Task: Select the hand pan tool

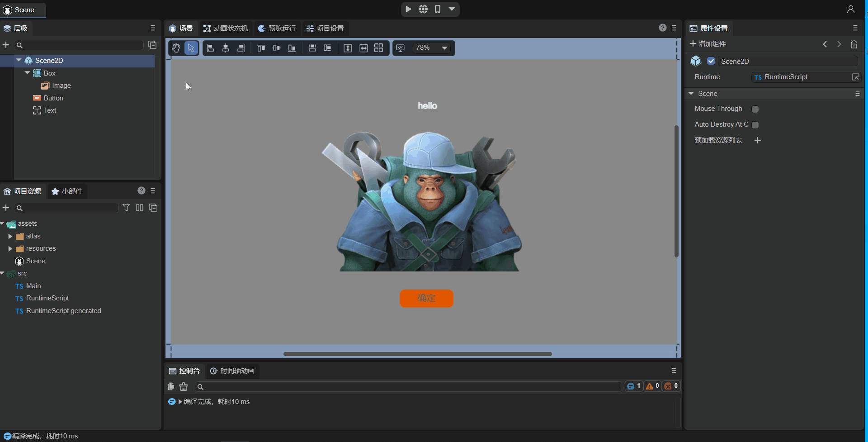Action: (176, 48)
